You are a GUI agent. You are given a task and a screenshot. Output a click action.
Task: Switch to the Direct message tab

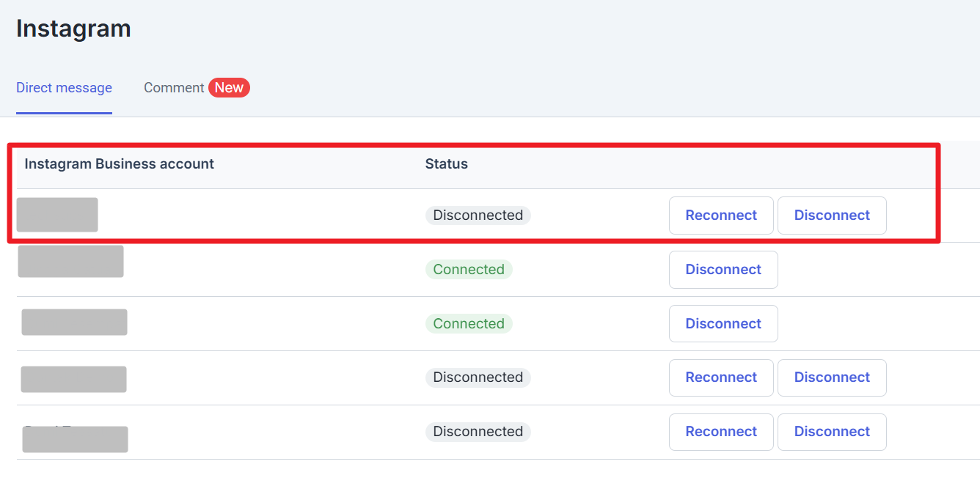64,88
